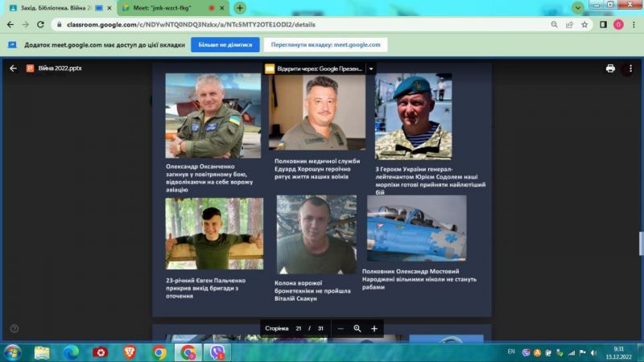Click the help question mark icon
The image size is (644, 362).
coord(14,328)
